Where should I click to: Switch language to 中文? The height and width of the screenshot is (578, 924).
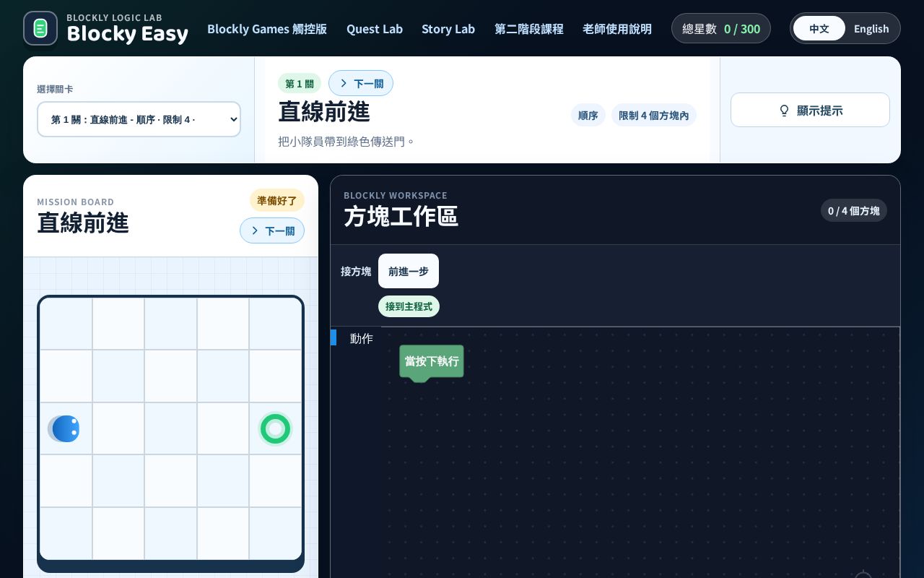(x=819, y=28)
